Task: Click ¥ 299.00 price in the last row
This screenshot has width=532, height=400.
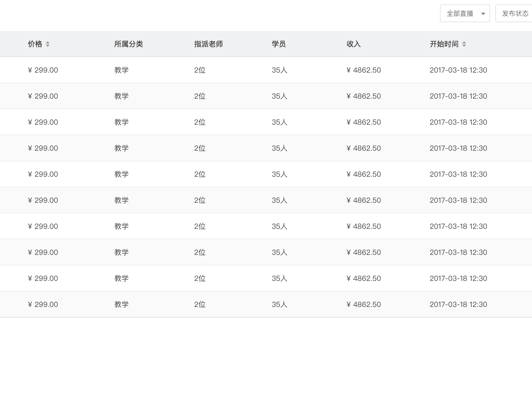Action: (43, 304)
